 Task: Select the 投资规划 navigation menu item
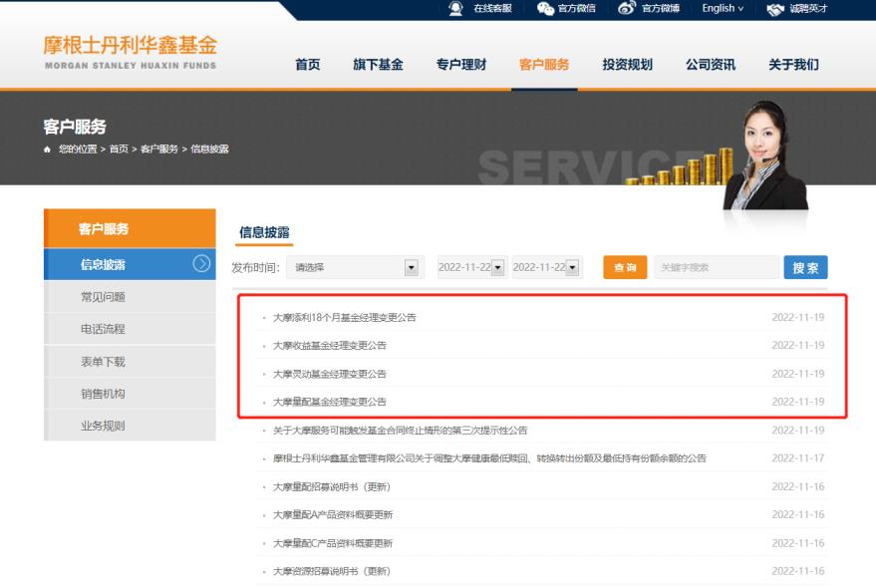(627, 65)
